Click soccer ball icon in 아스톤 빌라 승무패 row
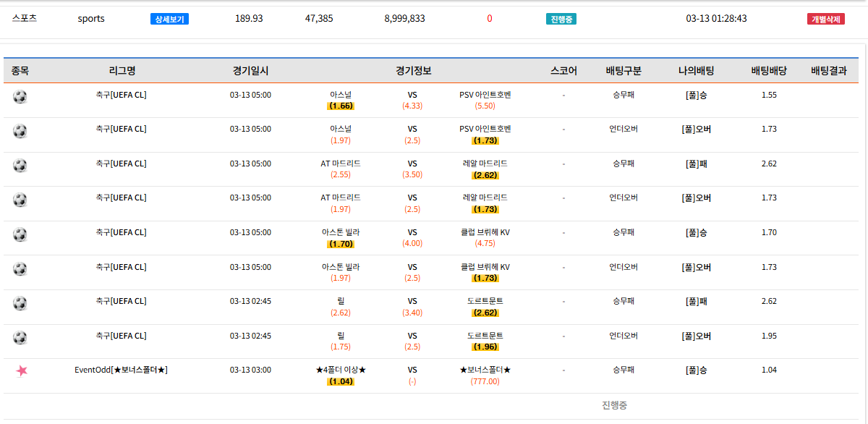 coord(20,234)
